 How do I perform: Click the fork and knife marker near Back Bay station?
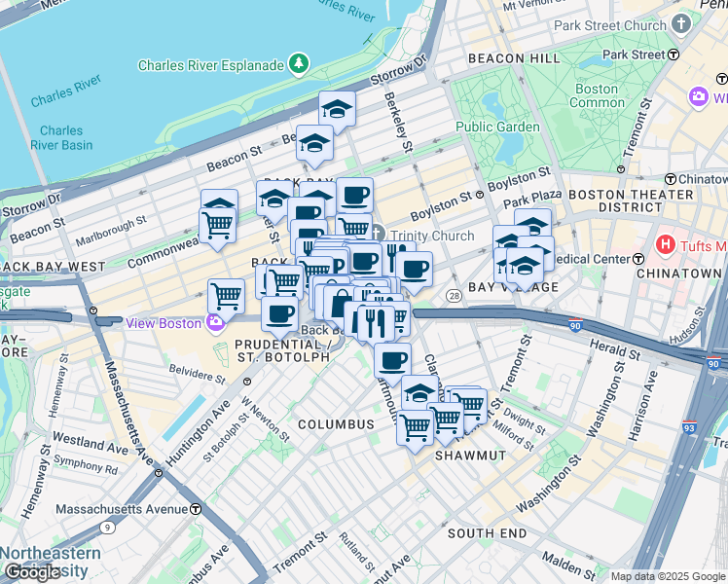pos(376,324)
